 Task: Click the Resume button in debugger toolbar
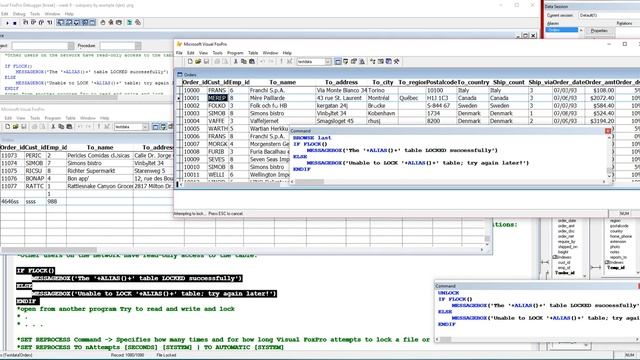tap(7, 23)
